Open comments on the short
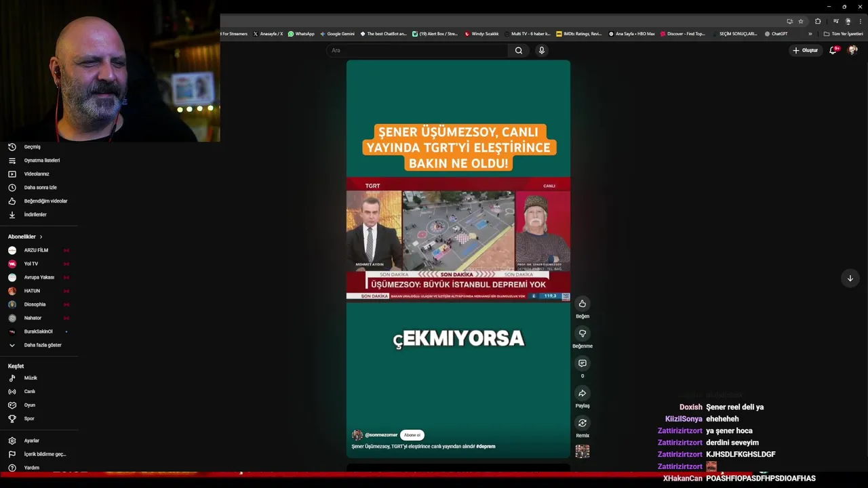868x488 pixels. click(x=582, y=363)
